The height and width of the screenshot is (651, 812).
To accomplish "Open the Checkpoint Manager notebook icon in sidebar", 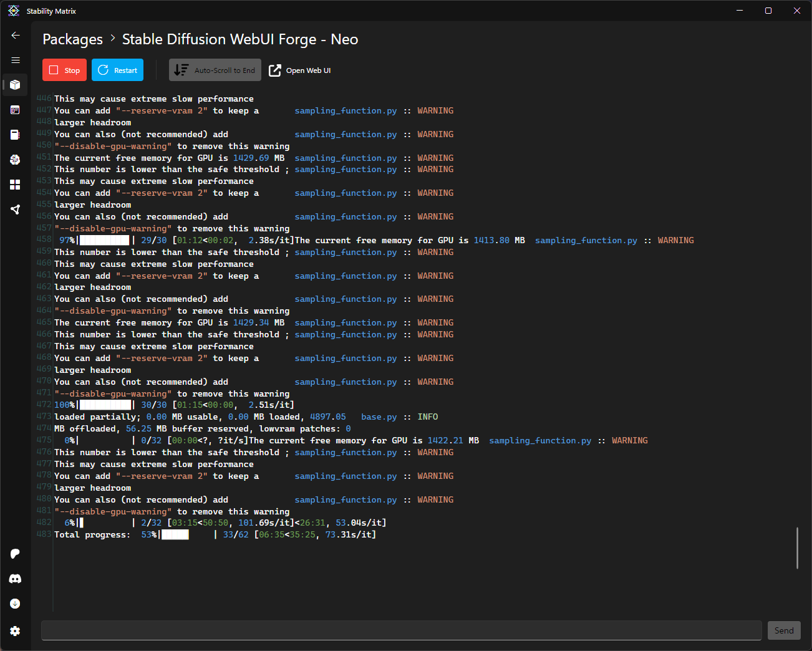I will (x=16, y=135).
